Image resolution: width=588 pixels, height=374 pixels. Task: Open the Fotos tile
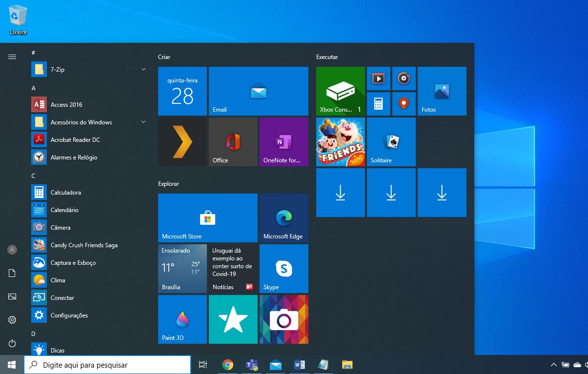coord(442,91)
